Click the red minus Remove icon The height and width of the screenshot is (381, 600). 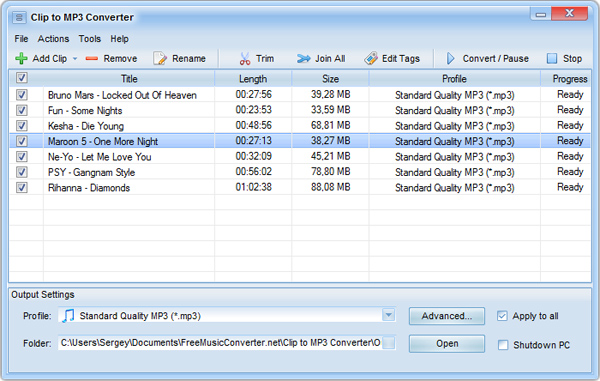pos(92,59)
